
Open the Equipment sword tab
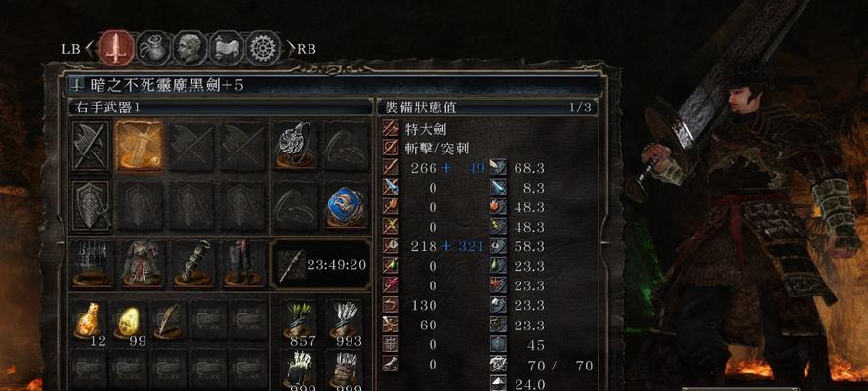click(x=117, y=48)
